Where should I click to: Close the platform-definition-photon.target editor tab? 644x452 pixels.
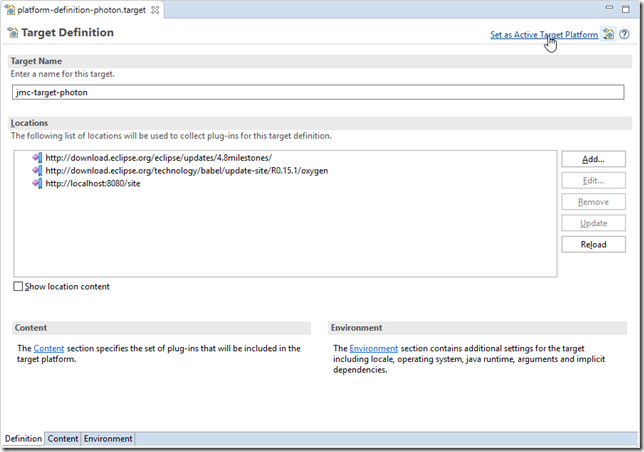tap(155, 10)
